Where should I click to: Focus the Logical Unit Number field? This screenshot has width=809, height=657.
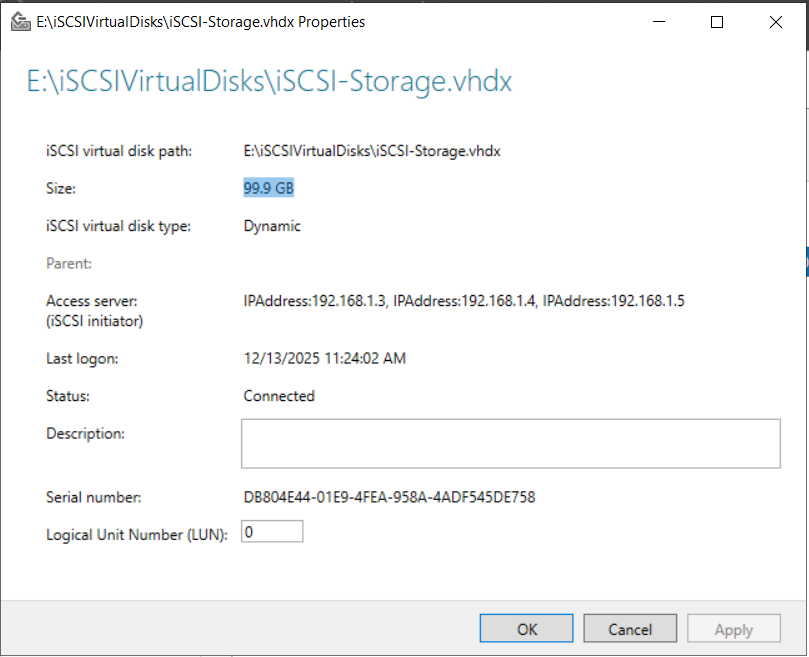272,533
